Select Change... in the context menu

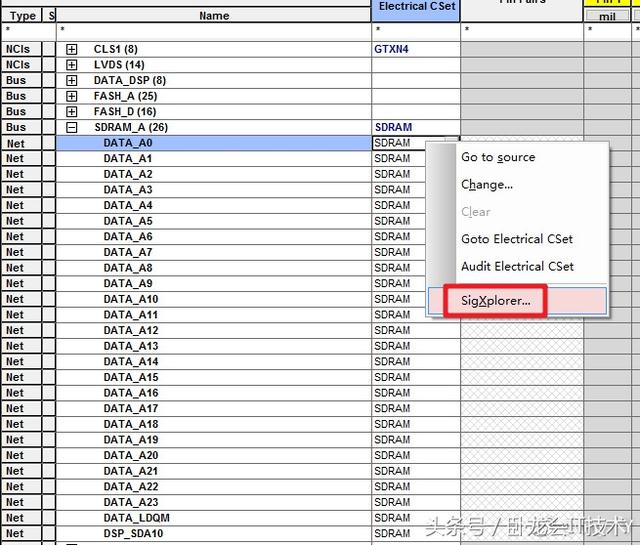[487, 184]
